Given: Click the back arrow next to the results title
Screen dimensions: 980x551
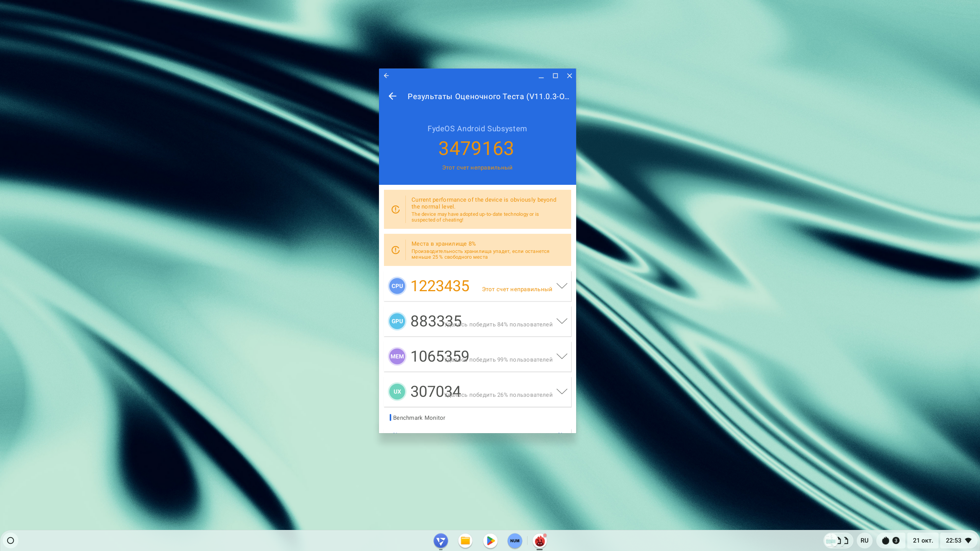Looking at the screenshot, I should pos(392,96).
